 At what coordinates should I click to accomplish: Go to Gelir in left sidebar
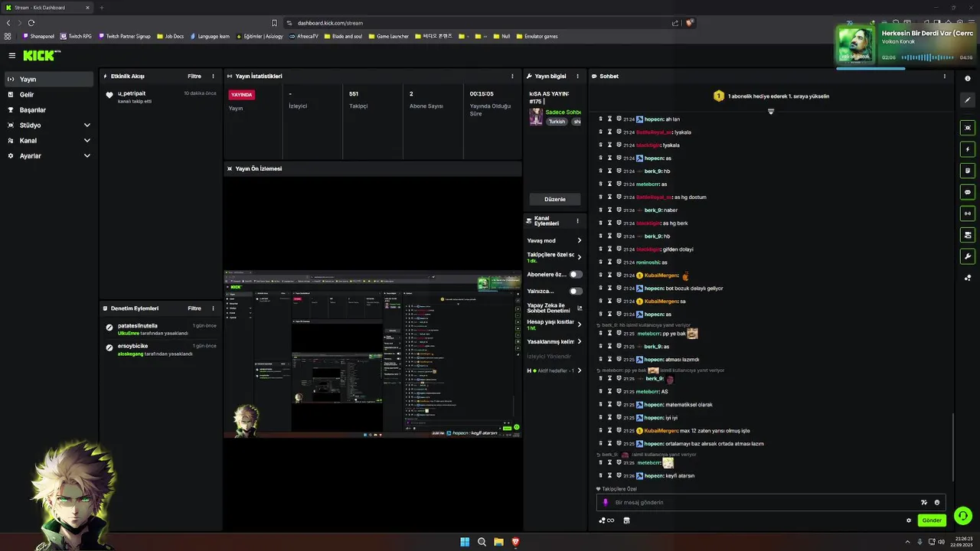49,94
